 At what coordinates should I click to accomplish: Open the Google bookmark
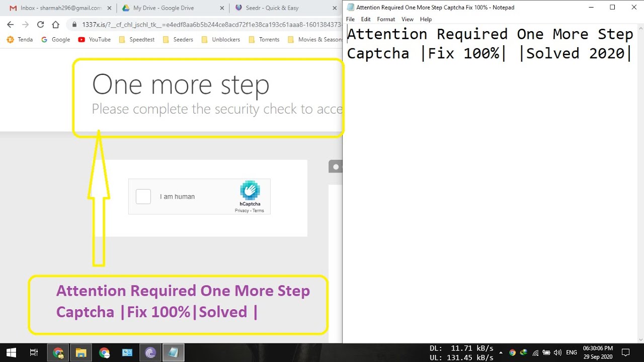coord(55,40)
